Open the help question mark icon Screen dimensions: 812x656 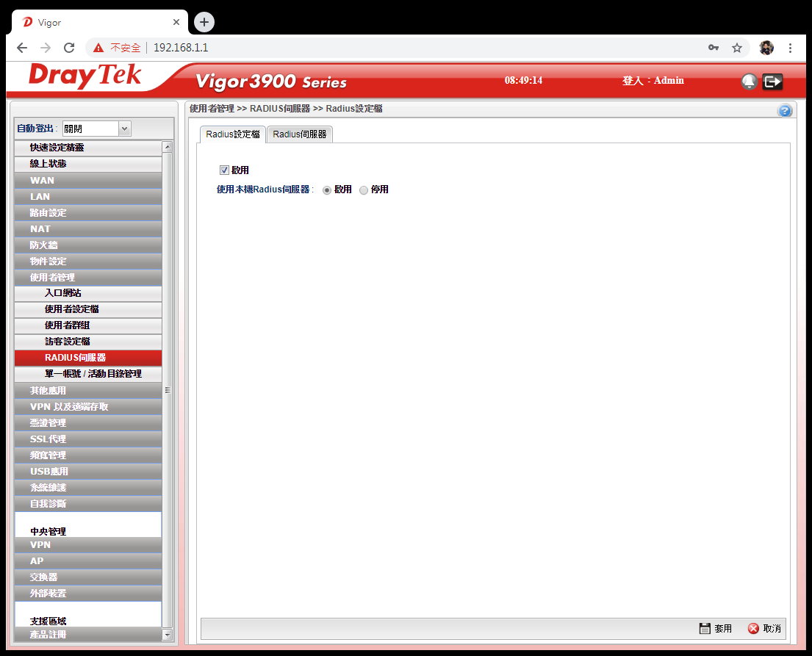point(784,111)
